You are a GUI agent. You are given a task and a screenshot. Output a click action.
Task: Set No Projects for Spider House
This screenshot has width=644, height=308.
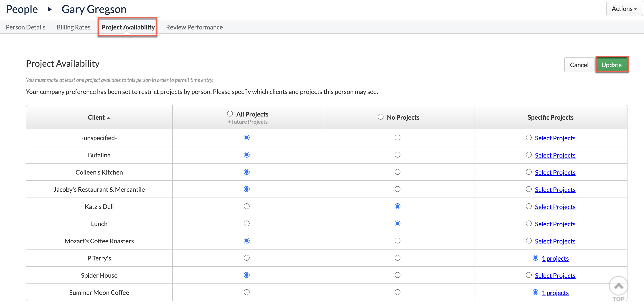(397, 275)
